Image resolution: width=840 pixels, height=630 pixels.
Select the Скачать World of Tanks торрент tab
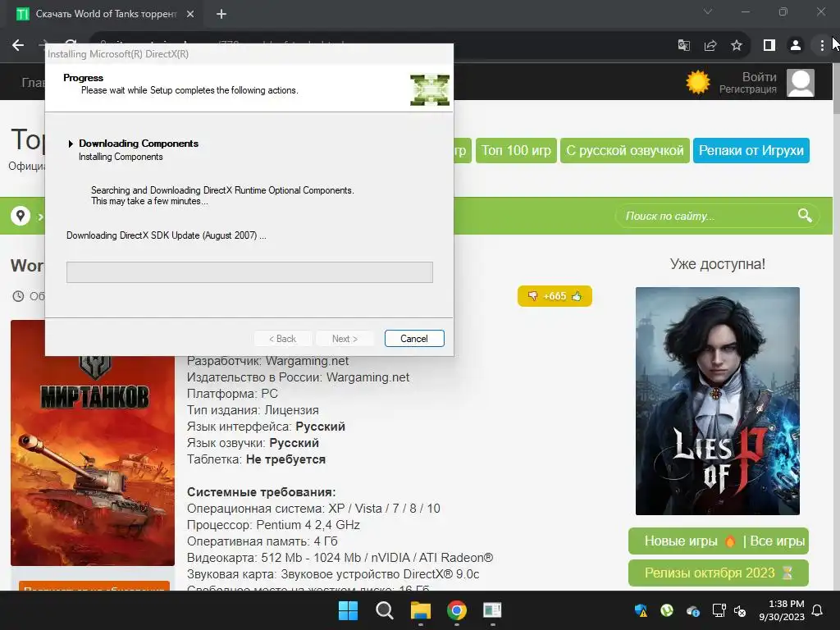click(106, 14)
